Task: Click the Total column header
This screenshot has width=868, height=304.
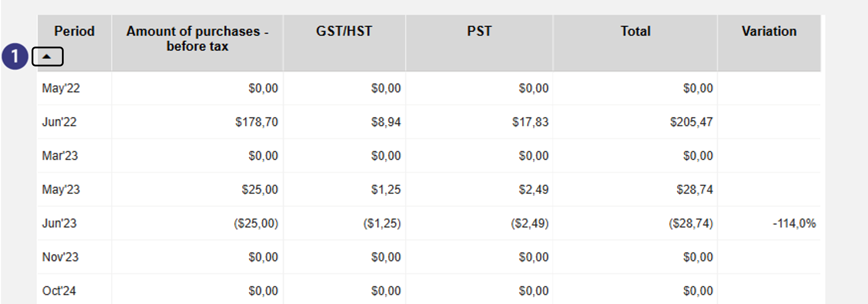Action: pos(636,31)
